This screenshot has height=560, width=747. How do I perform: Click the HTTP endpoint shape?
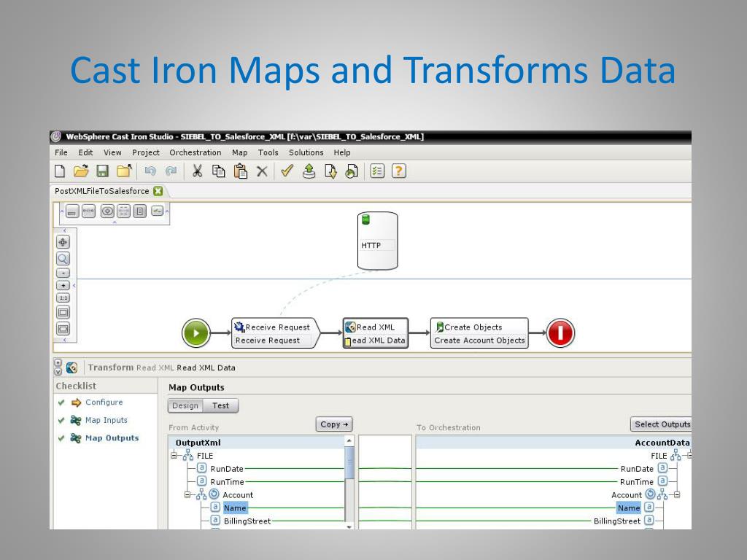point(378,241)
